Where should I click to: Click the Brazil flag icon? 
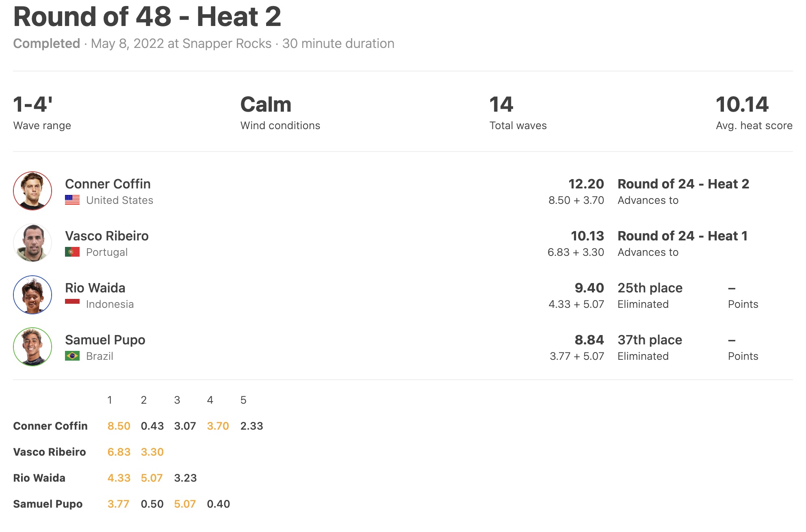72,356
